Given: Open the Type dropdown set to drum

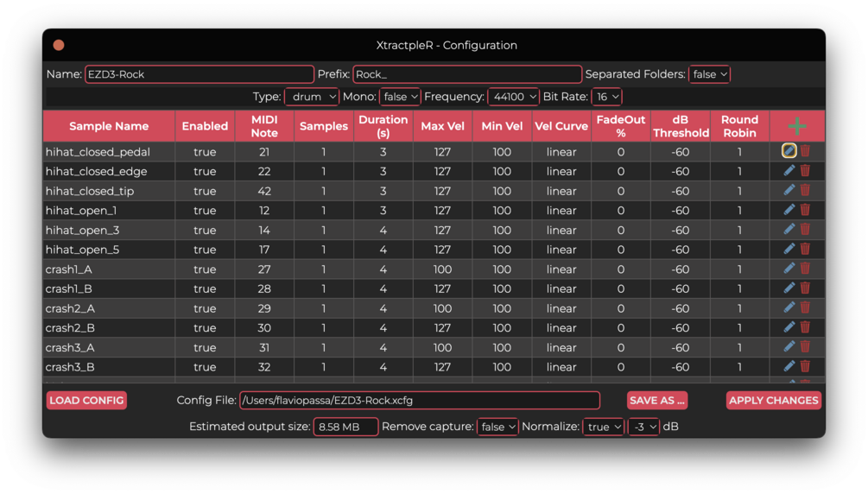Looking at the screenshot, I should point(312,97).
